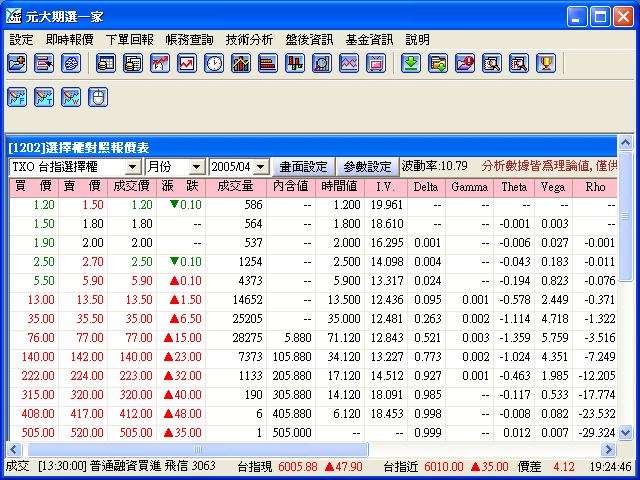
Task: Expand the TXO 台指選擇權 product dropdown
Action: (132, 166)
